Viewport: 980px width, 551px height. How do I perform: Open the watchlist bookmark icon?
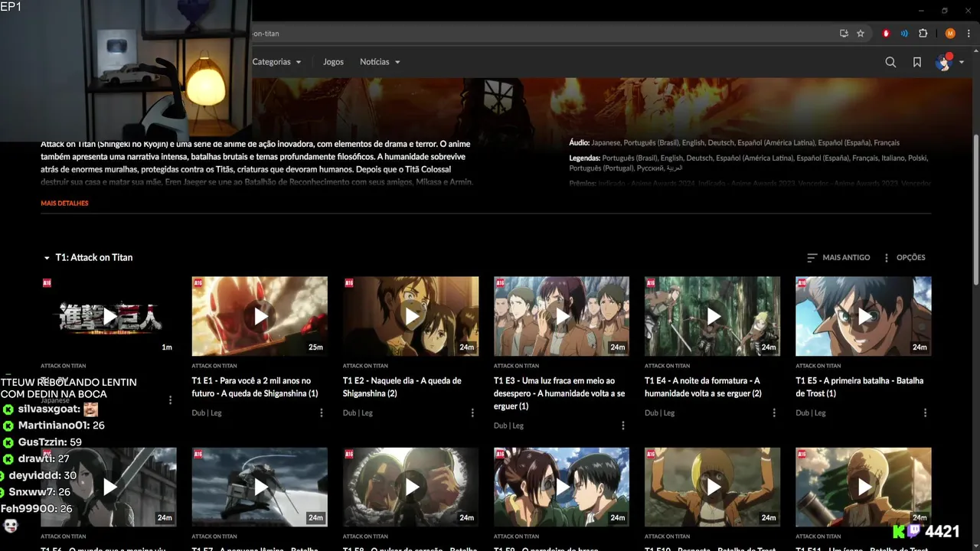[917, 62]
